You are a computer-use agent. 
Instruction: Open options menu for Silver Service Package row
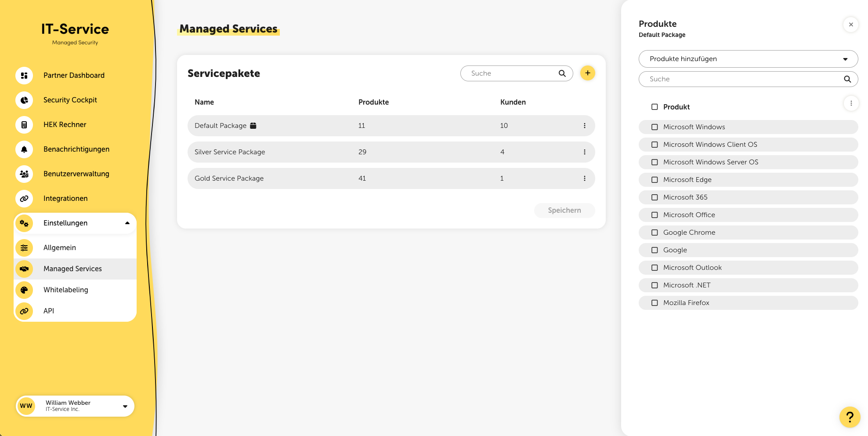(585, 152)
